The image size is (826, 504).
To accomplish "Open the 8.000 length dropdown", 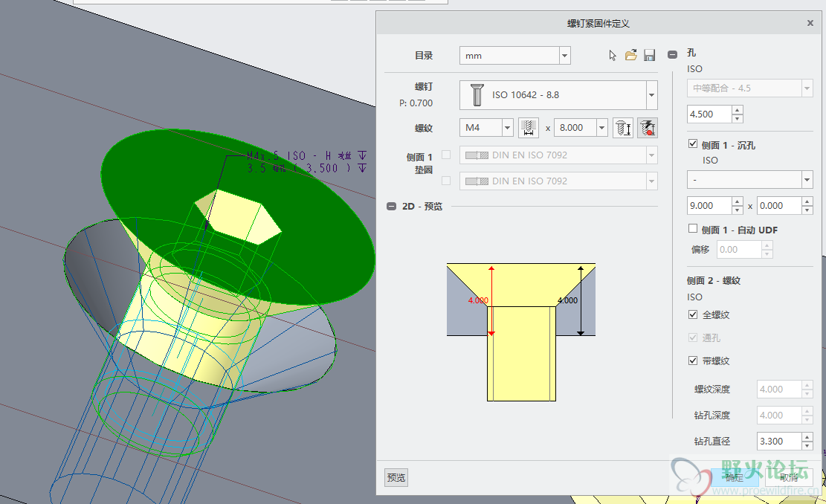I will [x=601, y=127].
